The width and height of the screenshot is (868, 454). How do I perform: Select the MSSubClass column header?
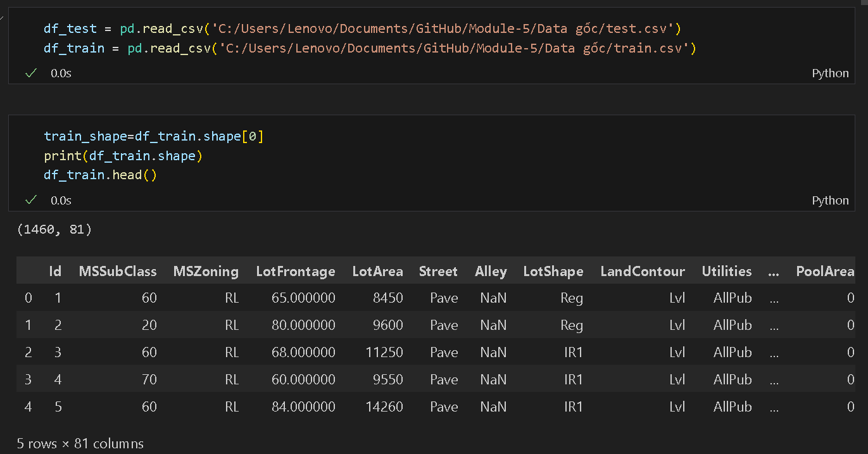pos(118,272)
